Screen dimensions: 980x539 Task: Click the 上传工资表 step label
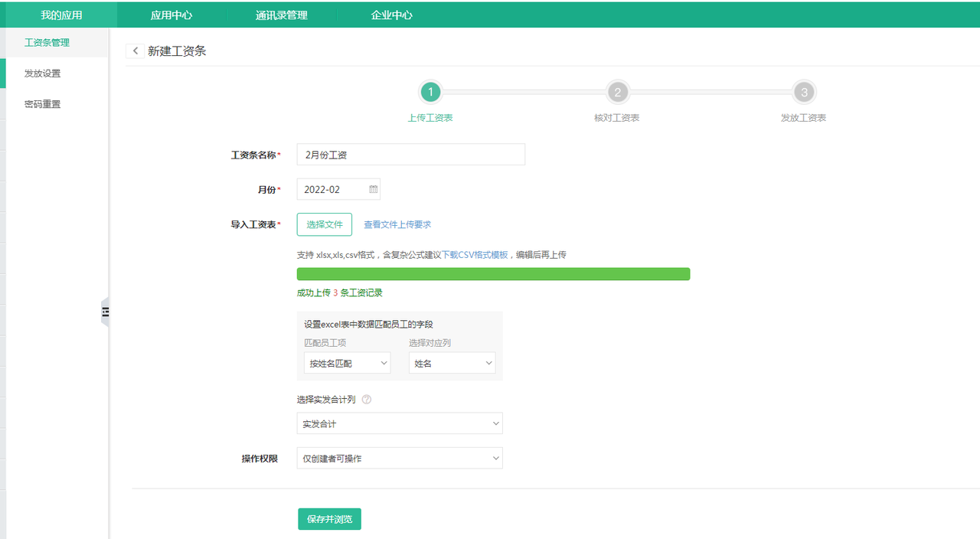(430, 118)
